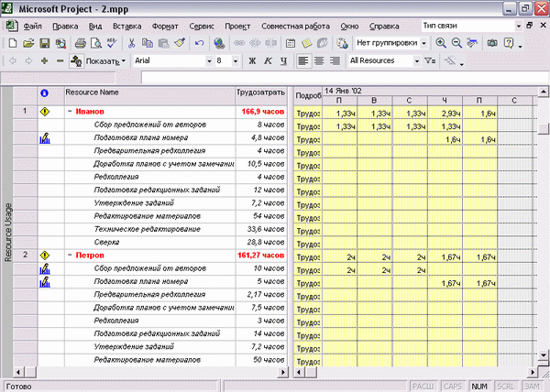The image size is (550, 392).
Task: Toggle align left button
Action: (x=303, y=61)
